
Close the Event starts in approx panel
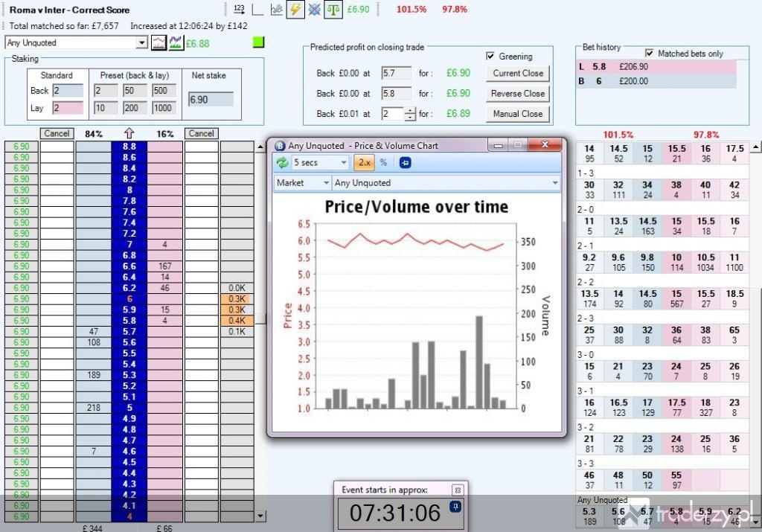click(x=458, y=490)
